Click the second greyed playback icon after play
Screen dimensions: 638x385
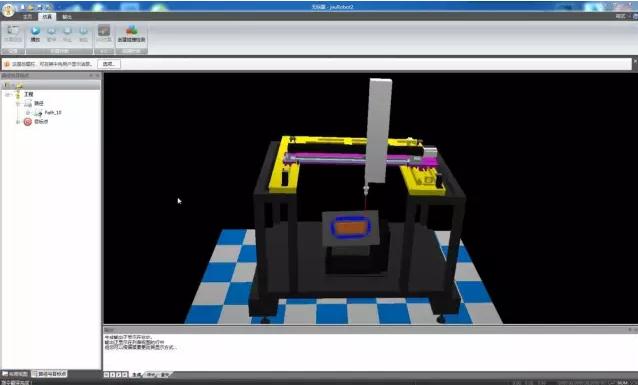pyautogui.click(x=67, y=31)
